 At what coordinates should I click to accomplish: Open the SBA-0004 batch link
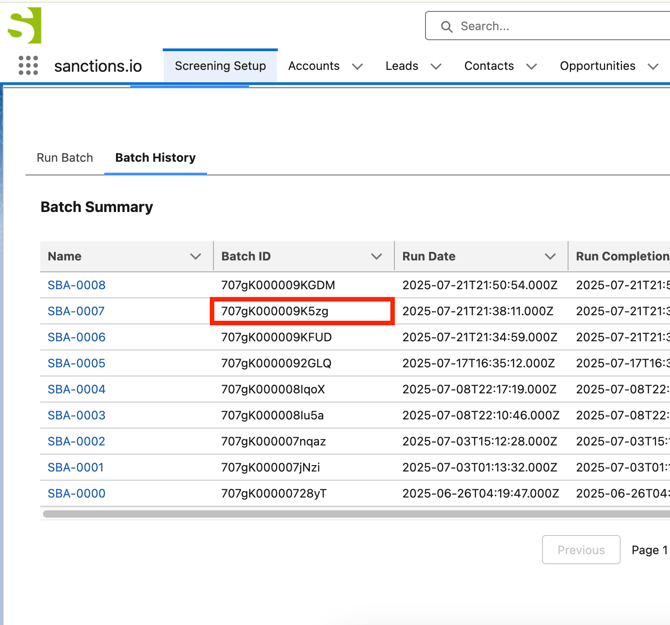76,389
